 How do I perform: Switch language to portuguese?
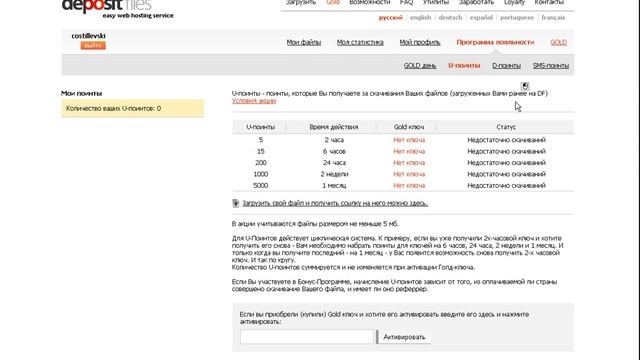click(x=517, y=18)
